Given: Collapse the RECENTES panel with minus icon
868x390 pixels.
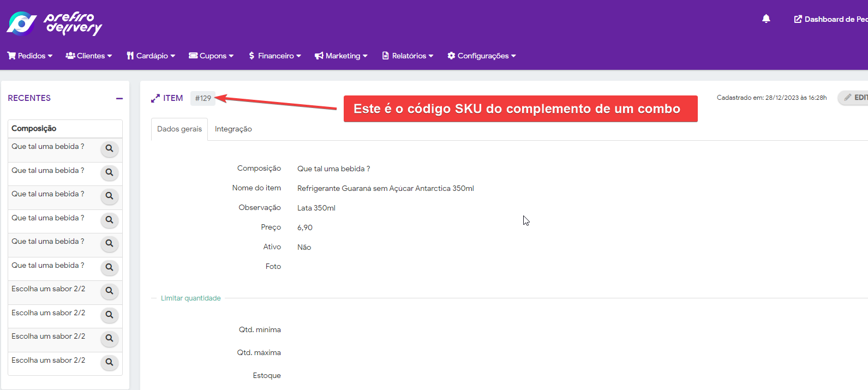Looking at the screenshot, I should pos(119,99).
